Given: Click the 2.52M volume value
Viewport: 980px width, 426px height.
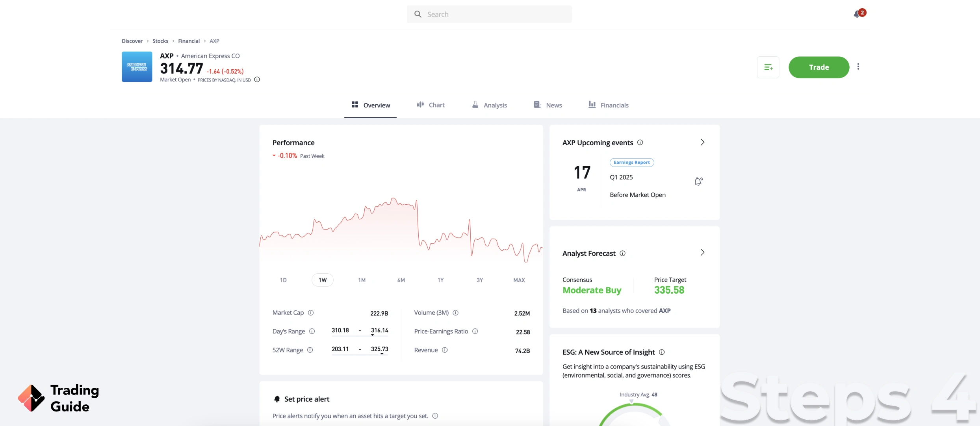Looking at the screenshot, I should pos(522,313).
